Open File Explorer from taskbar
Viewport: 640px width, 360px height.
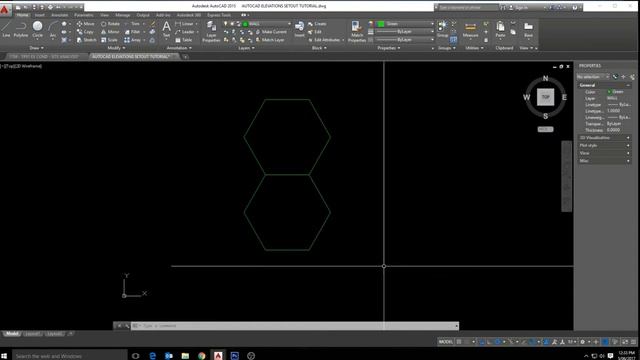click(x=185, y=356)
